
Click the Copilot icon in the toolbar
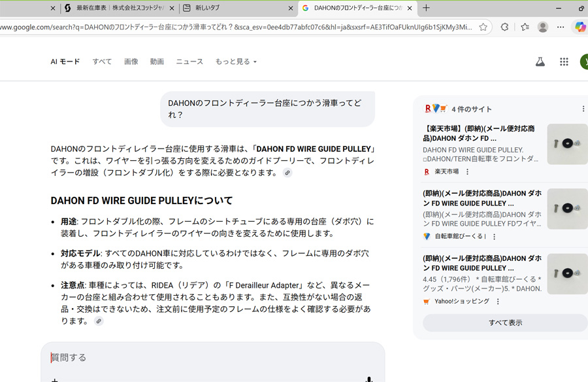point(580,27)
